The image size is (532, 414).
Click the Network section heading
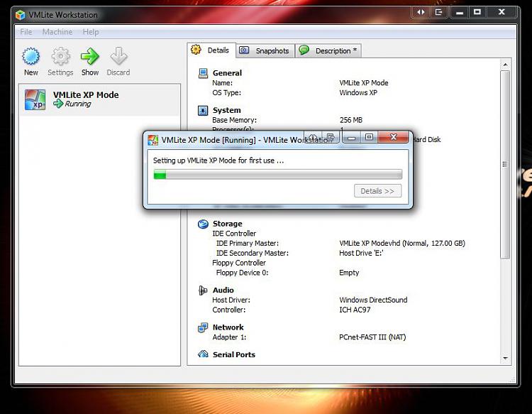(x=228, y=327)
